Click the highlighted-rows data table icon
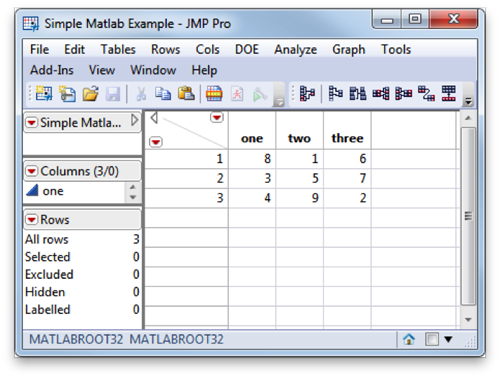The height and width of the screenshot is (378, 500). pyautogui.click(x=214, y=94)
